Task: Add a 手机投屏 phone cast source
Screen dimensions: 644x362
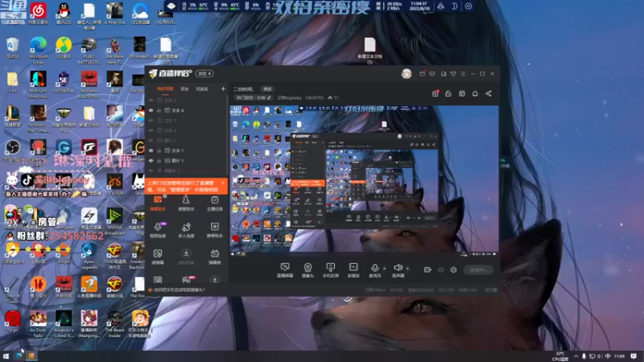Action: pyautogui.click(x=330, y=270)
